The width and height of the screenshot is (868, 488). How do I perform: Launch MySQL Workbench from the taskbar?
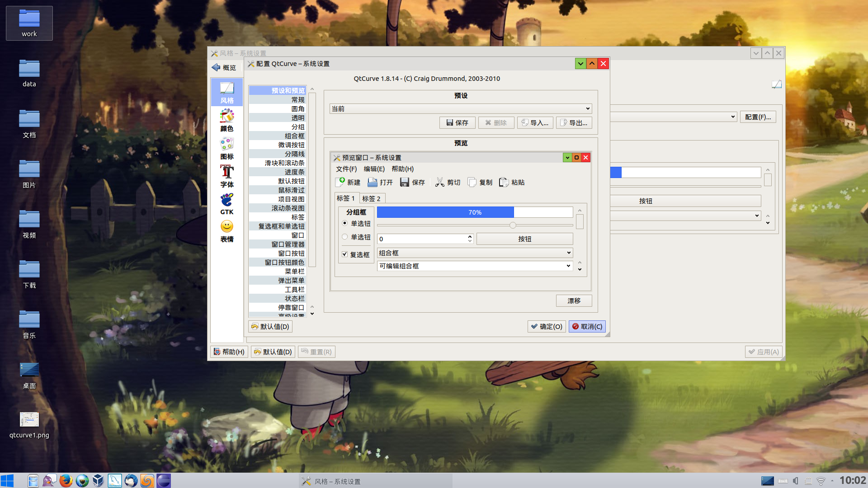[114, 480]
